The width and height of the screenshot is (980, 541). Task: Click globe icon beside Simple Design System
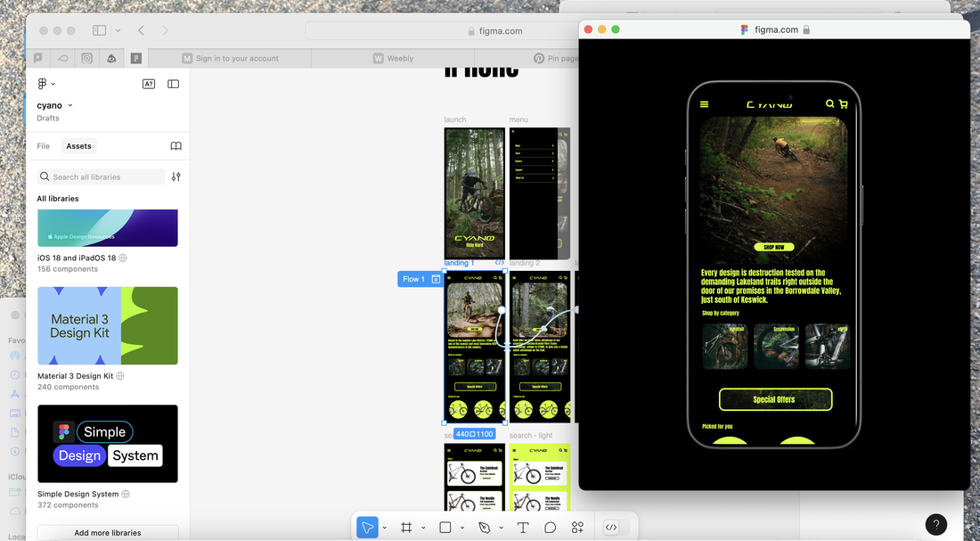(x=126, y=494)
